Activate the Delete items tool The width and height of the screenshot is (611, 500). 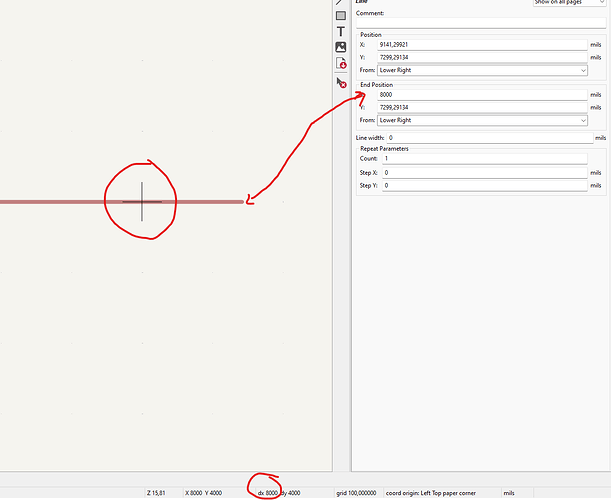coord(340,84)
